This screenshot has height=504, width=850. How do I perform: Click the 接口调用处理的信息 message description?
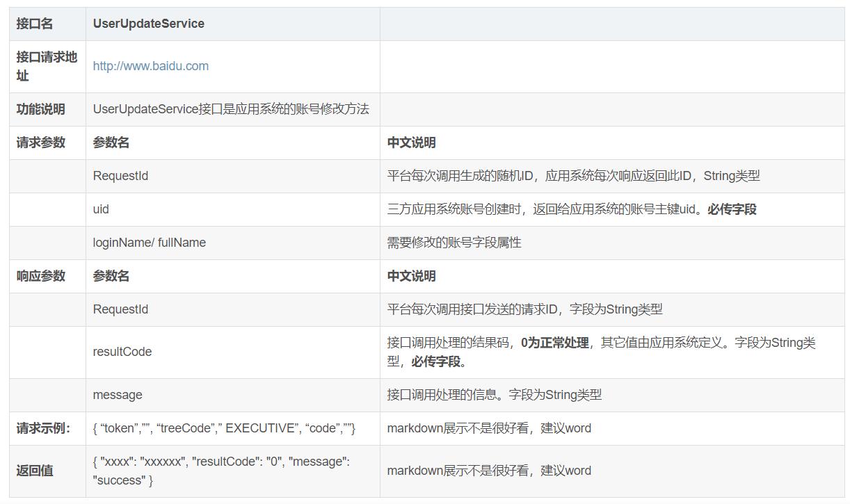(x=494, y=395)
